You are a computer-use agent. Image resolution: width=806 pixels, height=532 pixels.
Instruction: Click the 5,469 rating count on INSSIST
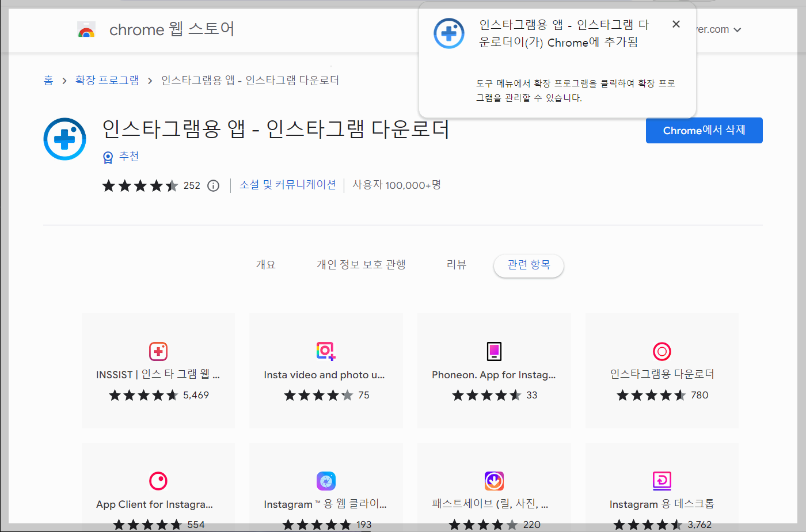[196, 396]
